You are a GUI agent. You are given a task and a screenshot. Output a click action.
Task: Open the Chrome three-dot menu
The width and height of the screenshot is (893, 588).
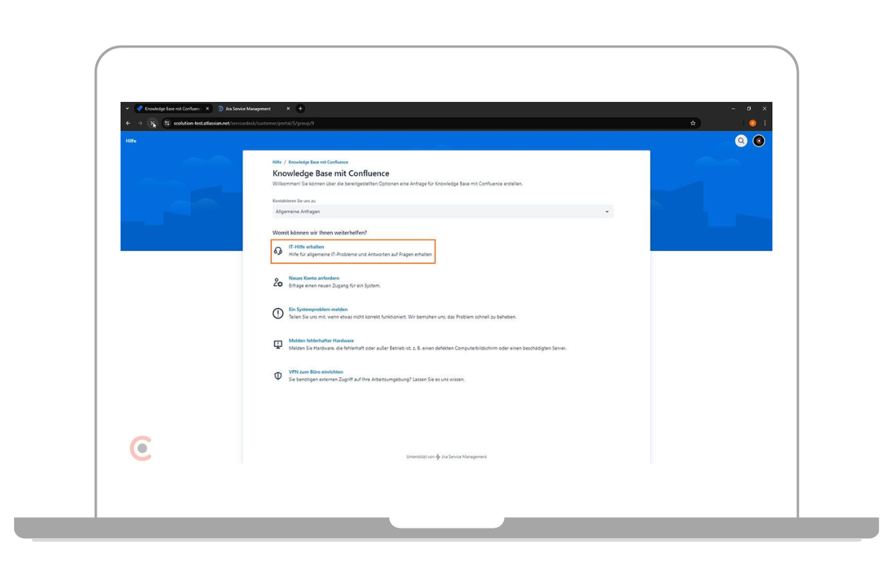point(764,124)
